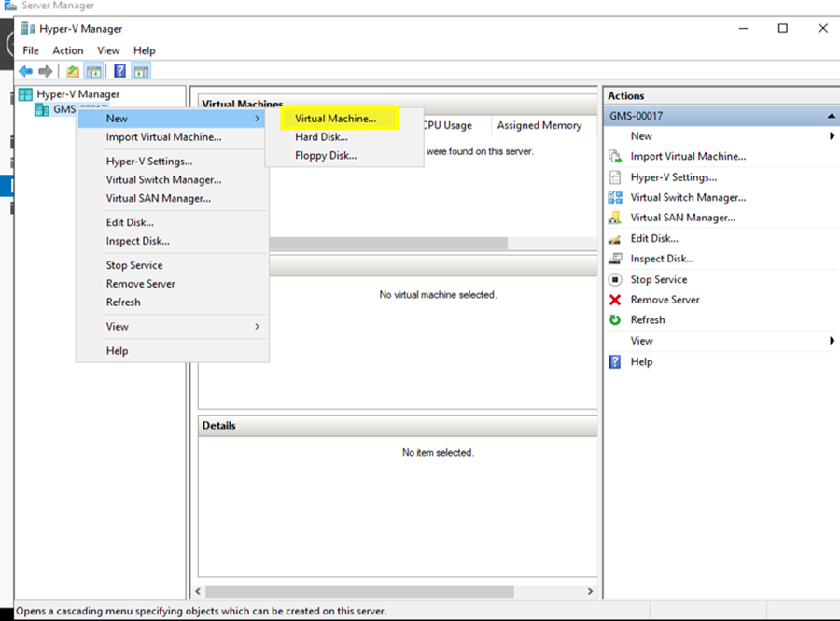Toggle the Show/Hide Action Pane toolbar icon
The width and height of the screenshot is (840, 621).
(x=141, y=71)
